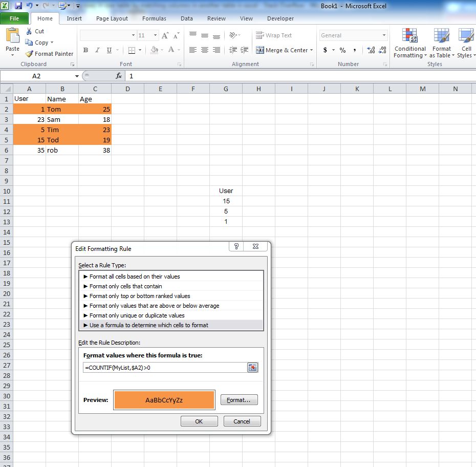Click the Middle Align icon
The image size is (476, 467).
(x=205, y=35)
